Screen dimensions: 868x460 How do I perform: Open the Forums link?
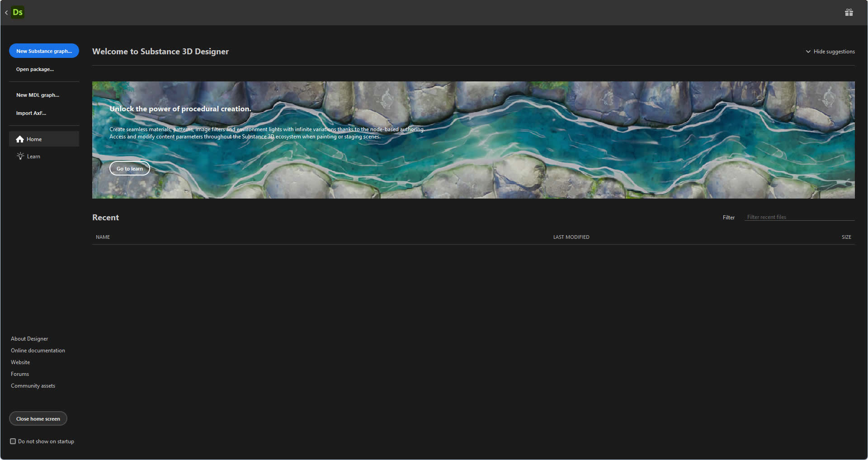point(20,374)
